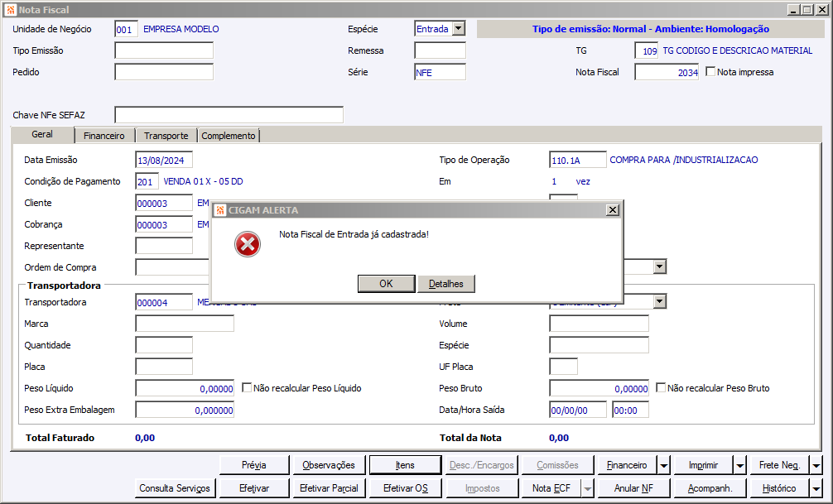Click the CIGAM ALERTA title bar icon

(x=220, y=209)
